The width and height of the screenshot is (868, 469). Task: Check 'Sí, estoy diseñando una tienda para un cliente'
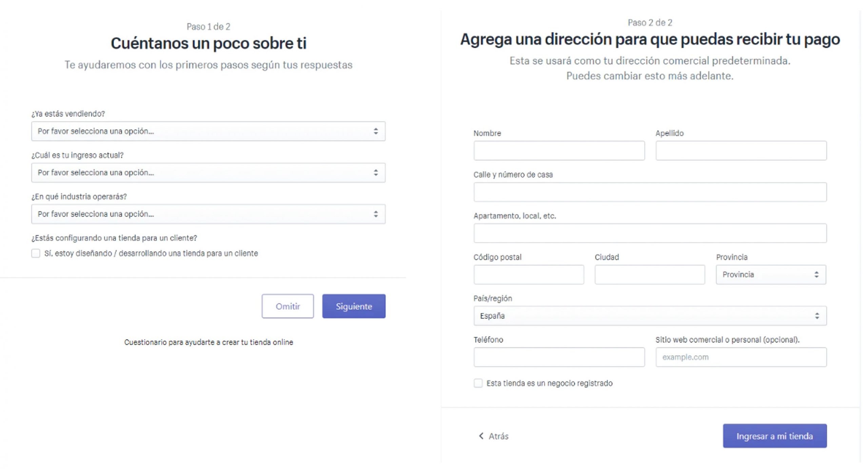coord(35,253)
